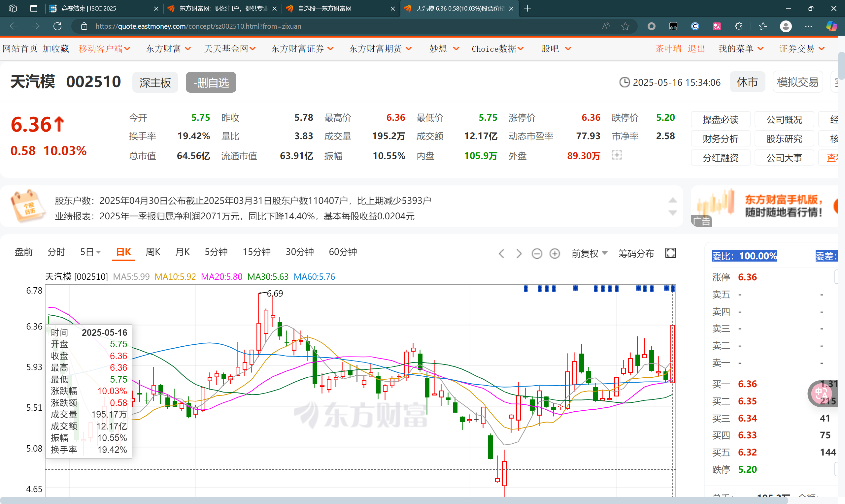Click the 茶叶瑞 username link

pyautogui.click(x=668, y=48)
